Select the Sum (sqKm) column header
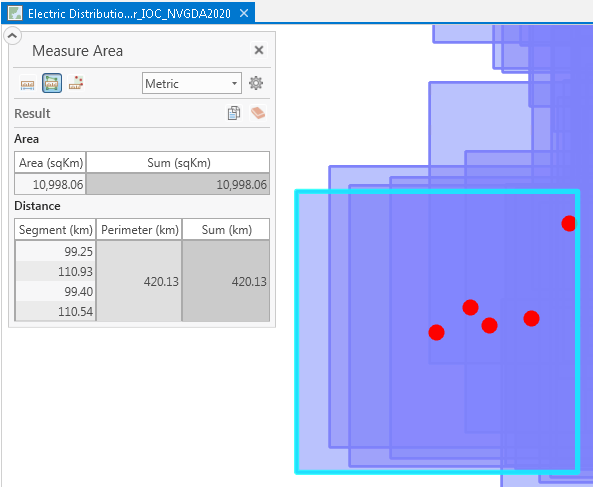Screen dimensions: 594x489 178,163
